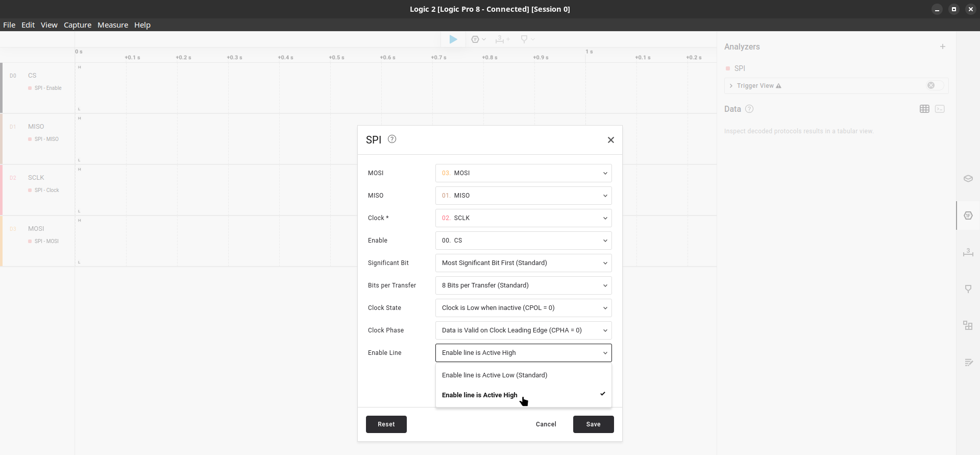The image size is (980, 455).
Task: Collapse the Enable Line dropdown
Action: [523, 353]
